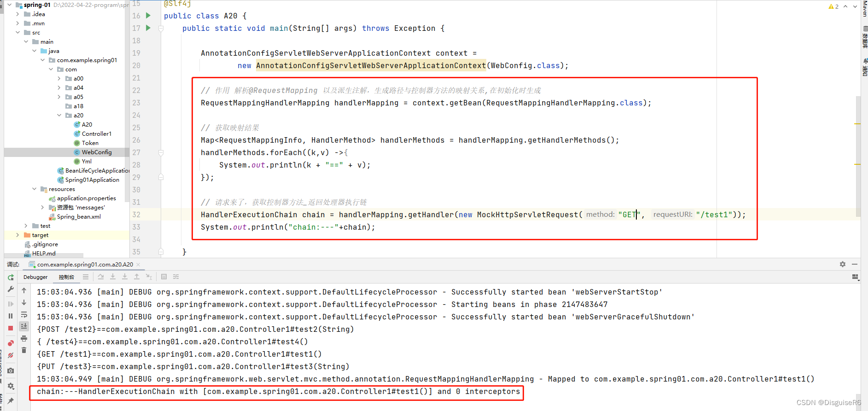Collapse the src folder
868x411 pixels.
17,32
